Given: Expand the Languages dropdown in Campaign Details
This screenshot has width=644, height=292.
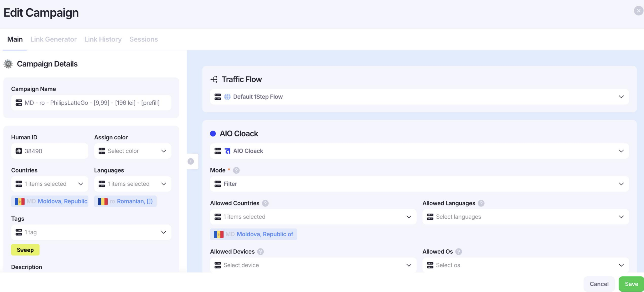Looking at the screenshot, I should [133, 184].
